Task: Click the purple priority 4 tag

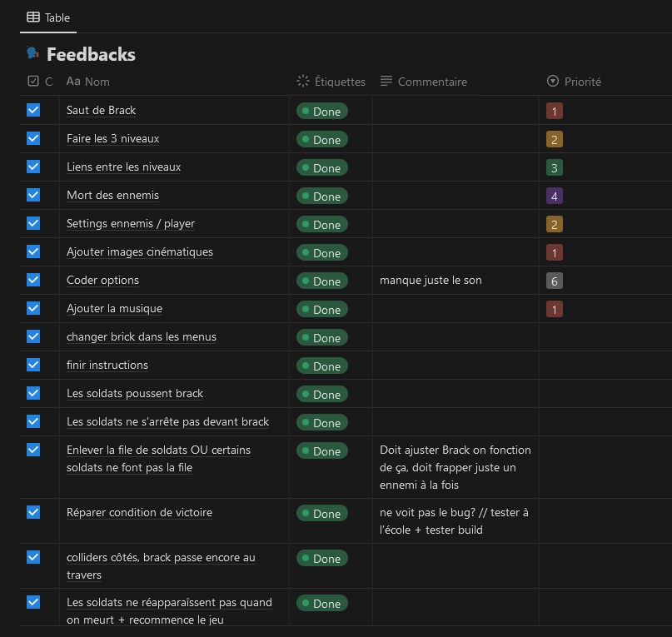Action: tap(555, 197)
